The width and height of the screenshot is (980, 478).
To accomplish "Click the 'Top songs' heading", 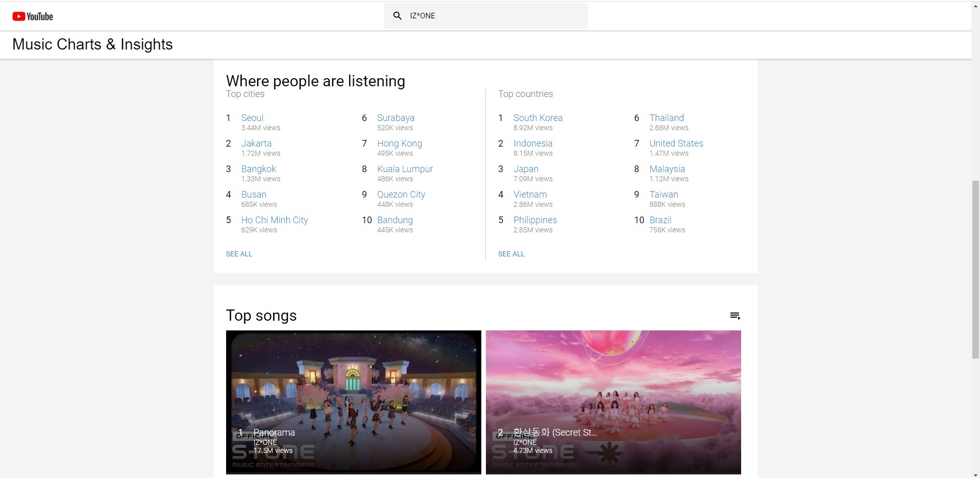I will click(261, 316).
